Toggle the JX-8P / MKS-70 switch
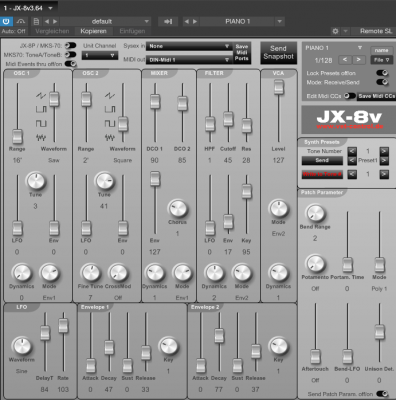 (70, 46)
